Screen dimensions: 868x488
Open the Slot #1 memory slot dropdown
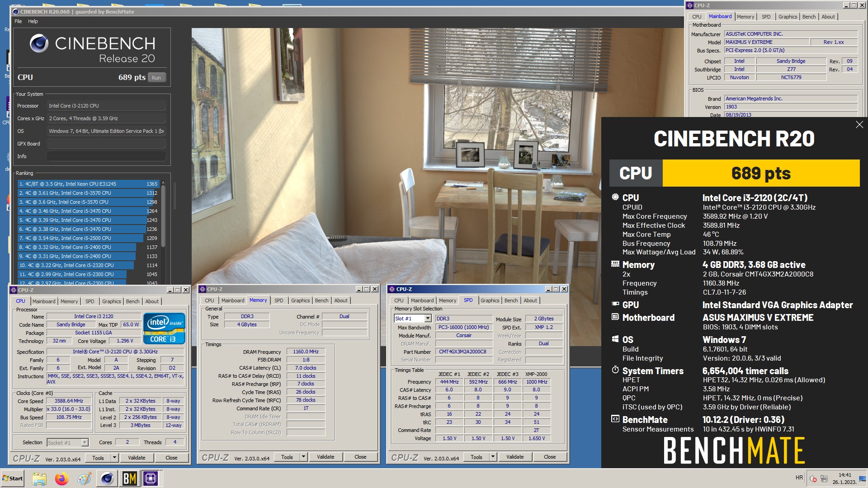coord(428,319)
